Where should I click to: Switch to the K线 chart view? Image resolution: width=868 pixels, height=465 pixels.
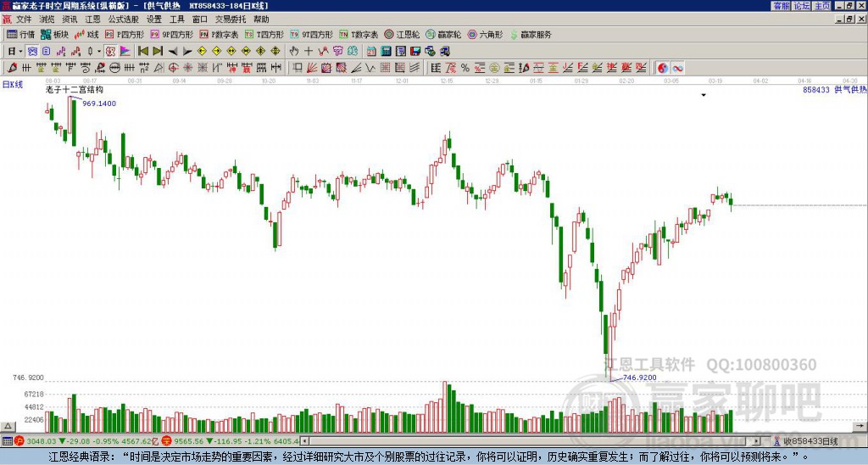[x=86, y=34]
